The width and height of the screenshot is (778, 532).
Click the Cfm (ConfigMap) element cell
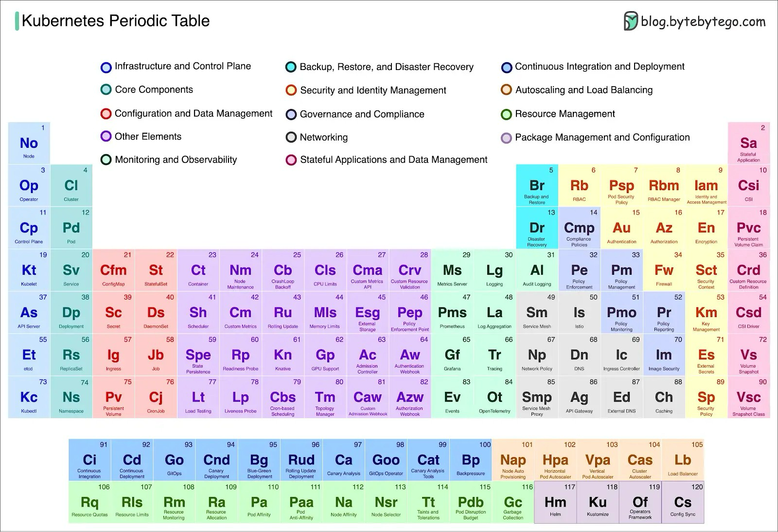[x=114, y=270]
